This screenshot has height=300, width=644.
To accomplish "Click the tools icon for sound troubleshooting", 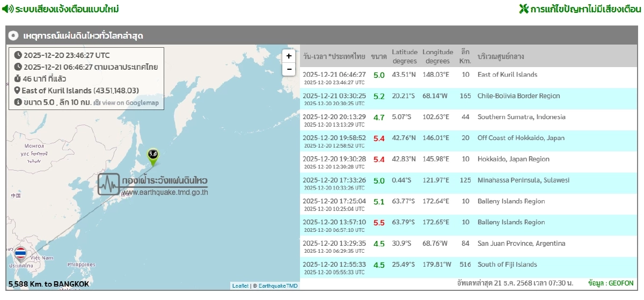I will pos(524,9).
